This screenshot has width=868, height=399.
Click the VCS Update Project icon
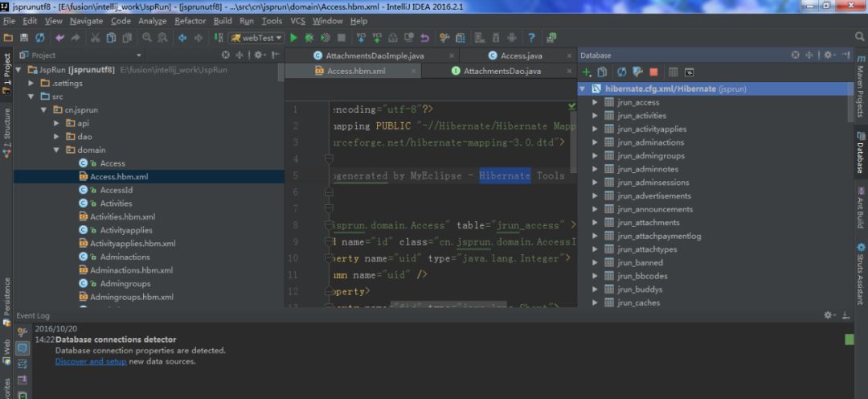pos(361,38)
